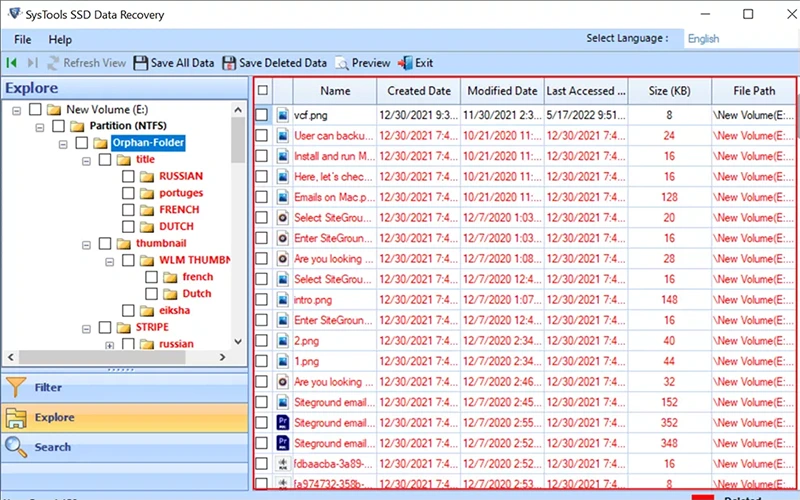Enable the Orphan-Folder checkbox in tree
The image size is (800, 500).
pos(82,143)
